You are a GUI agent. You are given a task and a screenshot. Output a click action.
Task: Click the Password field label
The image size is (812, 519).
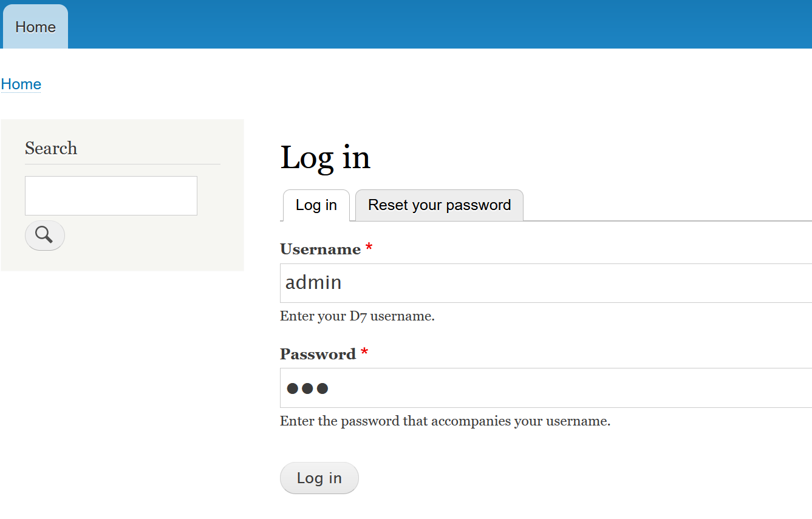coord(318,354)
